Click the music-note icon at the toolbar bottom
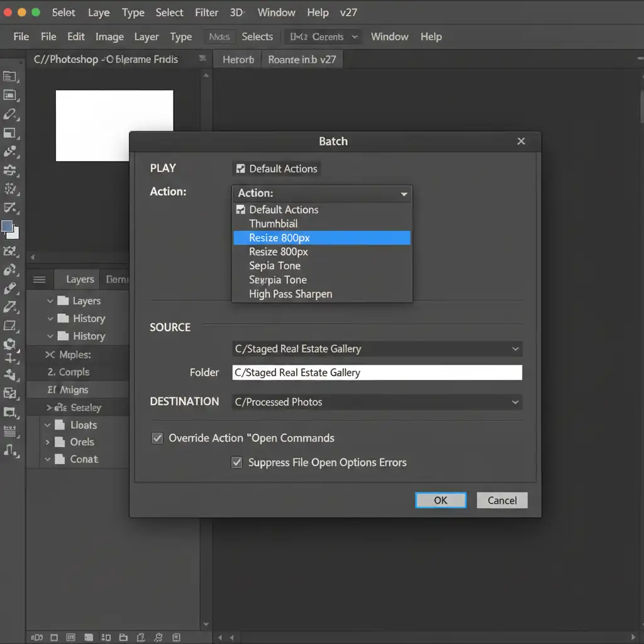 click(x=10, y=450)
